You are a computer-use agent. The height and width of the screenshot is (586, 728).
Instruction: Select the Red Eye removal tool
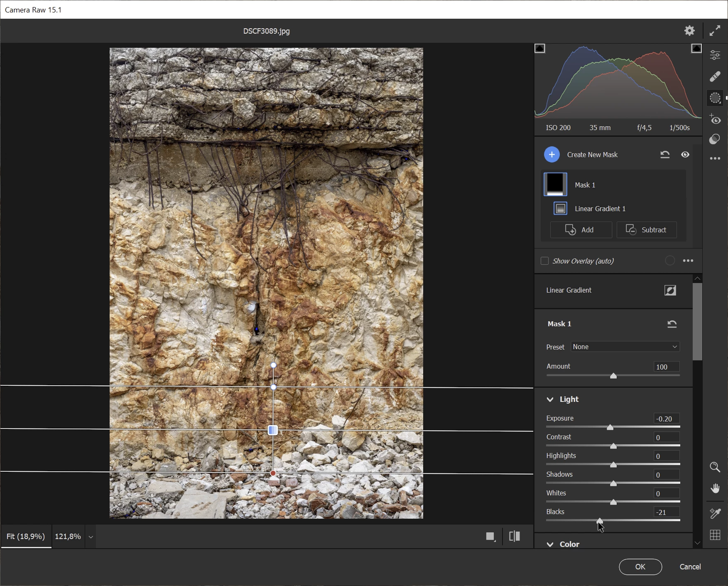tap(715, 120)
